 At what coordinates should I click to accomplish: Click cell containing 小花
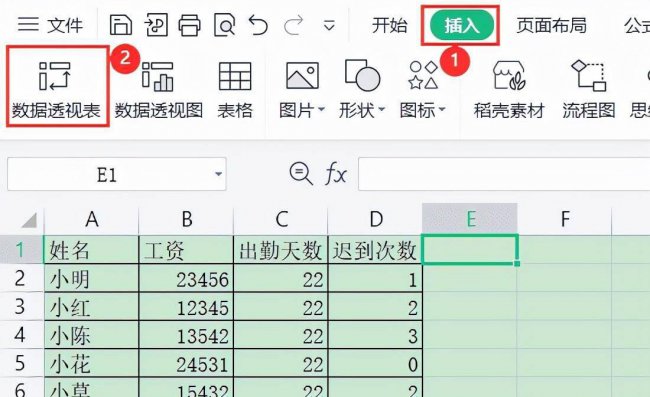pyautogui.click(x=92, y=363)
